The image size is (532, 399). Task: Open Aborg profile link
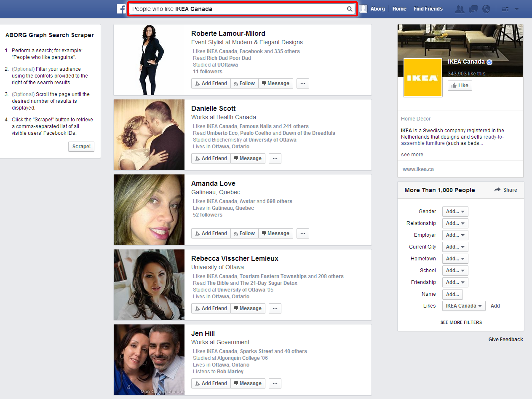[x=378, y=9]
